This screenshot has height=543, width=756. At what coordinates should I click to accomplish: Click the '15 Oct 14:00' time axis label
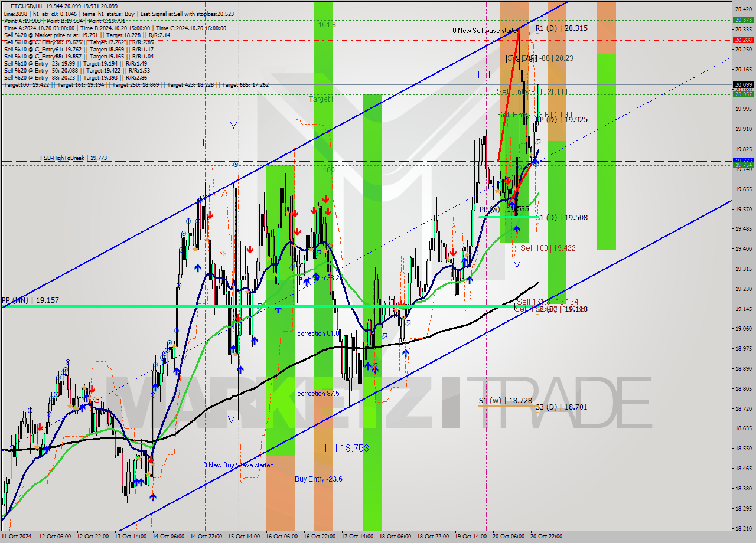[245, 537]
